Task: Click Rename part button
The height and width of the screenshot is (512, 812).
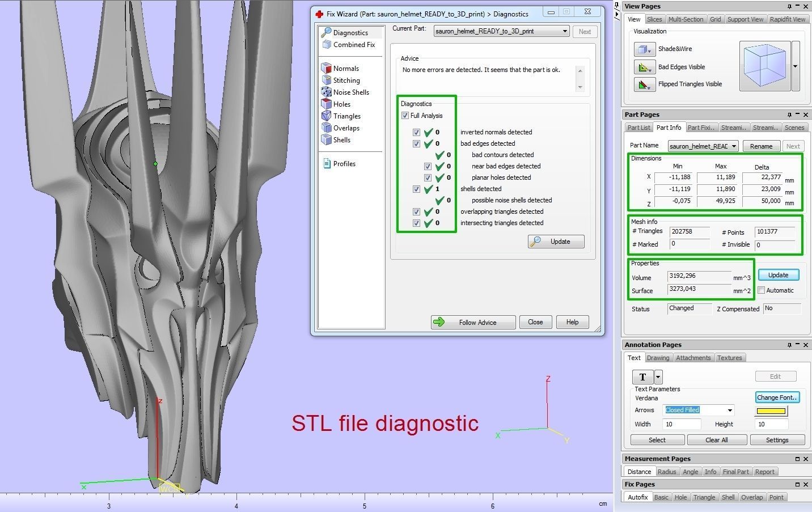Action: tap(761, 146)
